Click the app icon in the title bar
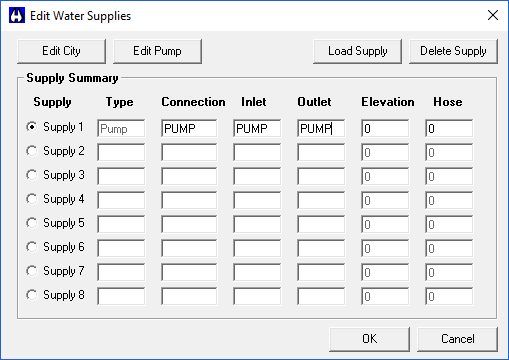This screenshot has width=509, height=360. point(17,16)
